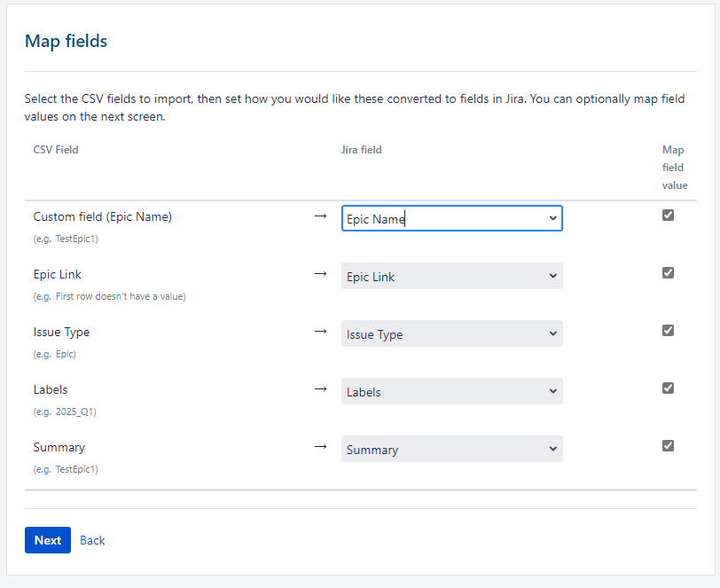Click the Next button
Image resolution: width=720 pixels, height=588 pixels.
tap(48, 540)
